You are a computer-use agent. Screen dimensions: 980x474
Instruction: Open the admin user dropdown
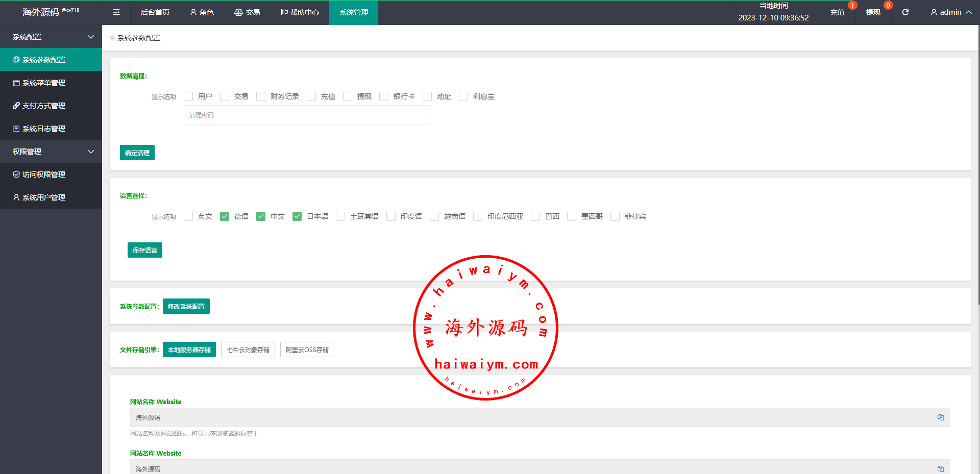click(x=950, y=12)
